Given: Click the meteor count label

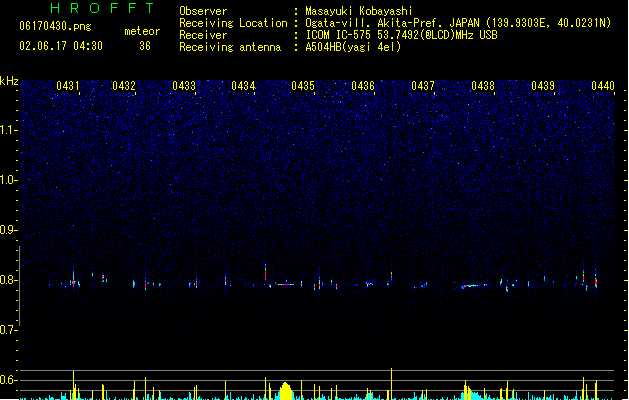Looking at the screenshot, I should pos(142,31).
